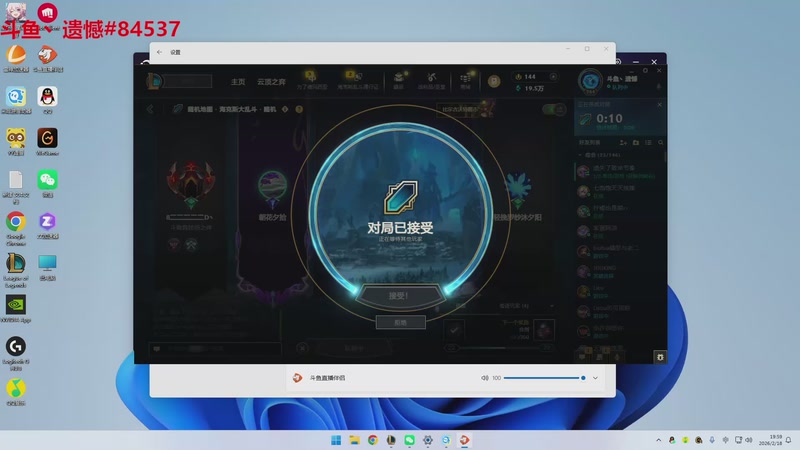
Task: Go back in the Settings window
Action: point(160,52)
